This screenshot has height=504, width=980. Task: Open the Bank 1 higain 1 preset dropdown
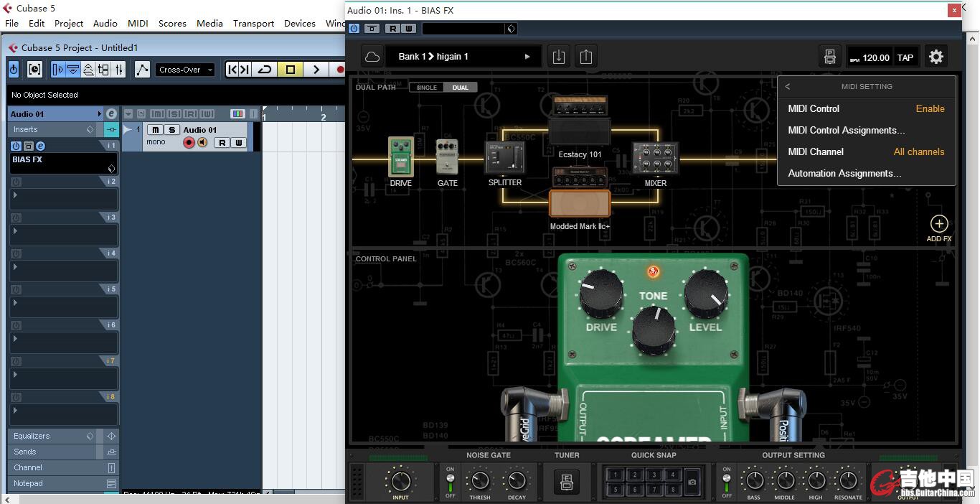pos(464,57)
